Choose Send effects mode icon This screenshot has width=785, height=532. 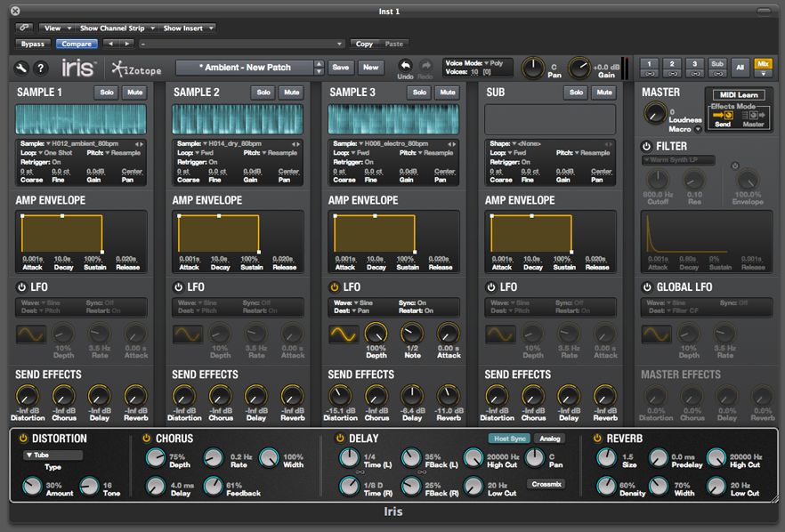(x=723, y=115)
